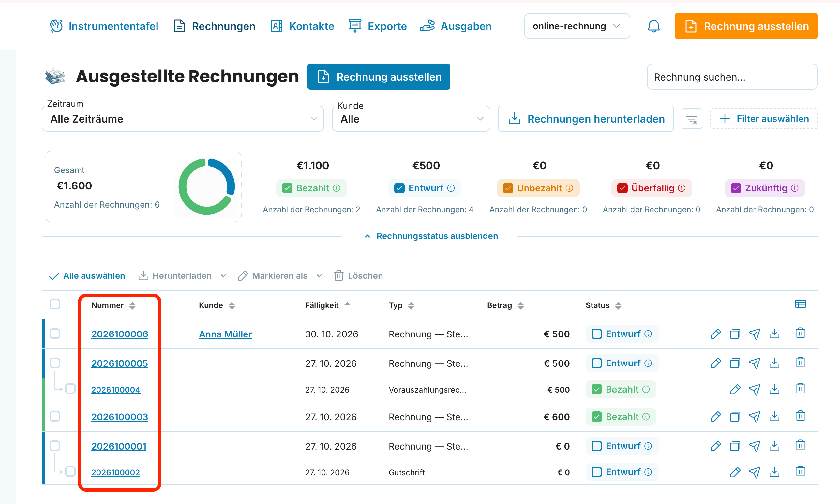840x504 pixels.
Task: Download invoice 2026100005
Action: point(774,363)
